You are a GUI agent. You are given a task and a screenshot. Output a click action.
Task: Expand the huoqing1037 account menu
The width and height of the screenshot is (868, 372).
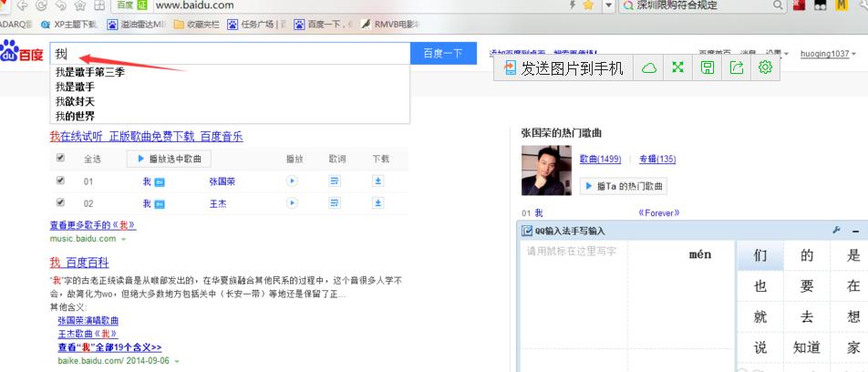(x=854, y=55)
